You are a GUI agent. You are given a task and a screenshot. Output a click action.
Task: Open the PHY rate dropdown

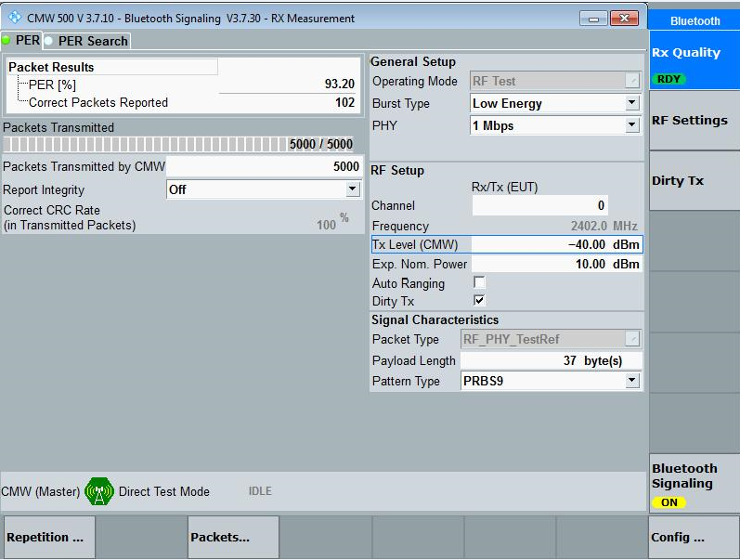[631, 125]
